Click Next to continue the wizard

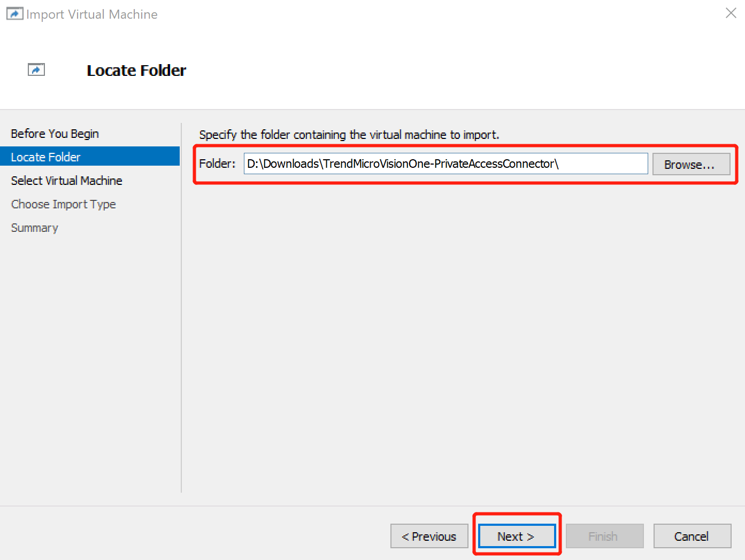(516, 536)
